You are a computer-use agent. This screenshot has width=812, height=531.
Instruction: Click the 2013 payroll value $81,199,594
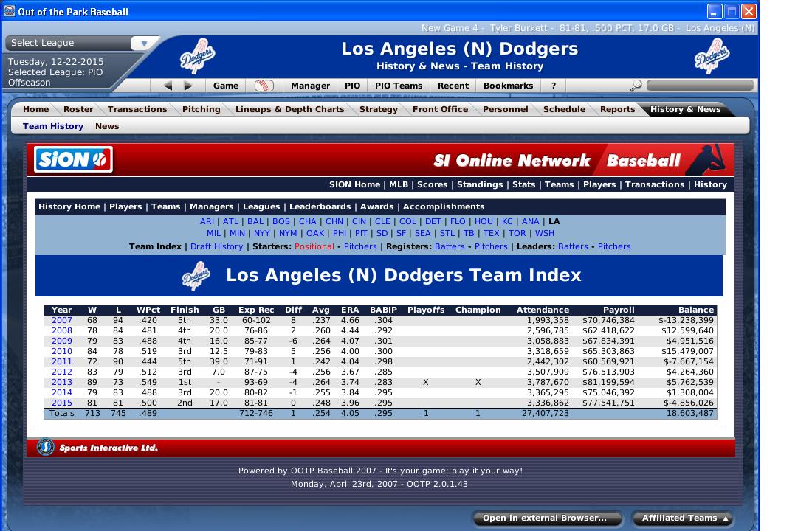(608, 383)
